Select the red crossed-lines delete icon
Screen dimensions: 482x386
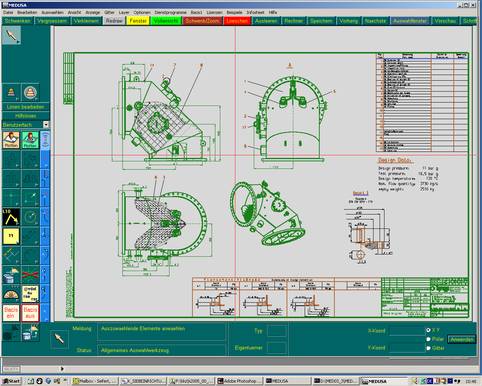click(x=30, y=274)
